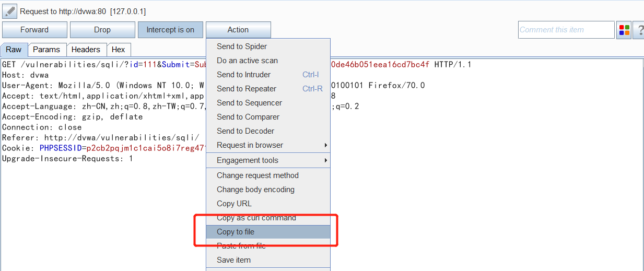Choose Send to Repeater

click(268, 89)
